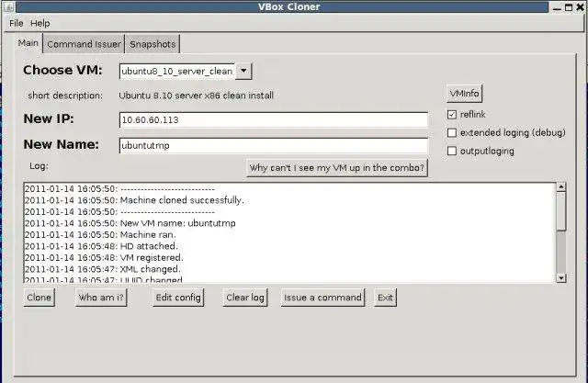Click the window icon in the title bar
The image size is (588, 383).
pos(9,6)
